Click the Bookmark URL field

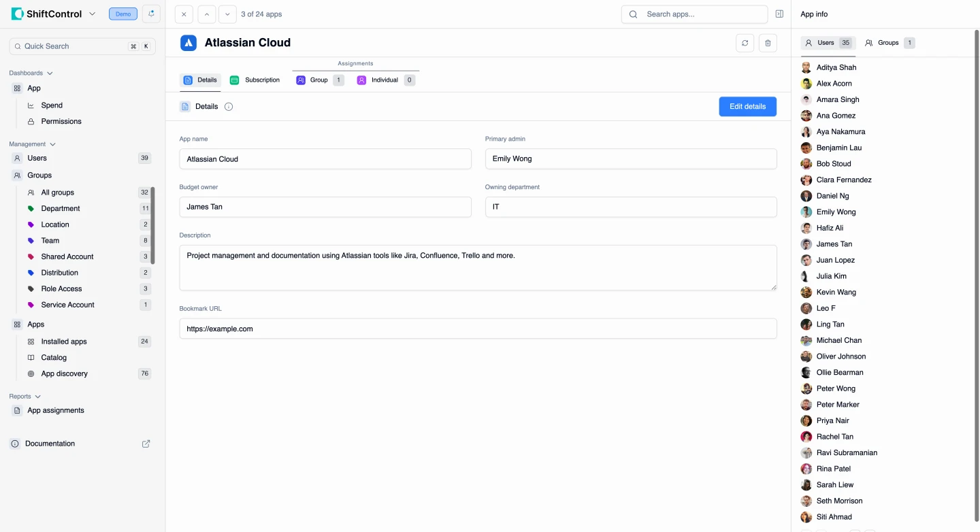tap(478, 329)
